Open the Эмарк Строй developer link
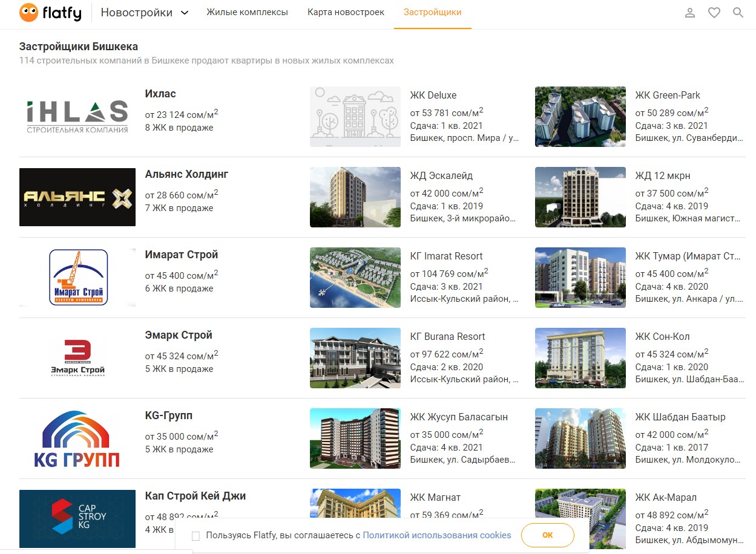The width and height of the screenshot is (756, 554). [179, 335]
